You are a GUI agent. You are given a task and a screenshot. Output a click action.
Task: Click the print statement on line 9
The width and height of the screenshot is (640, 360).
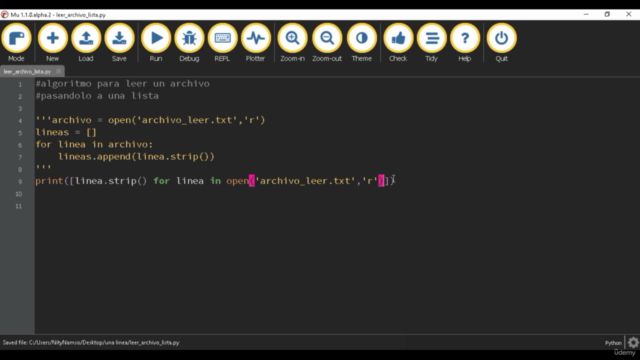click(215, 181)
